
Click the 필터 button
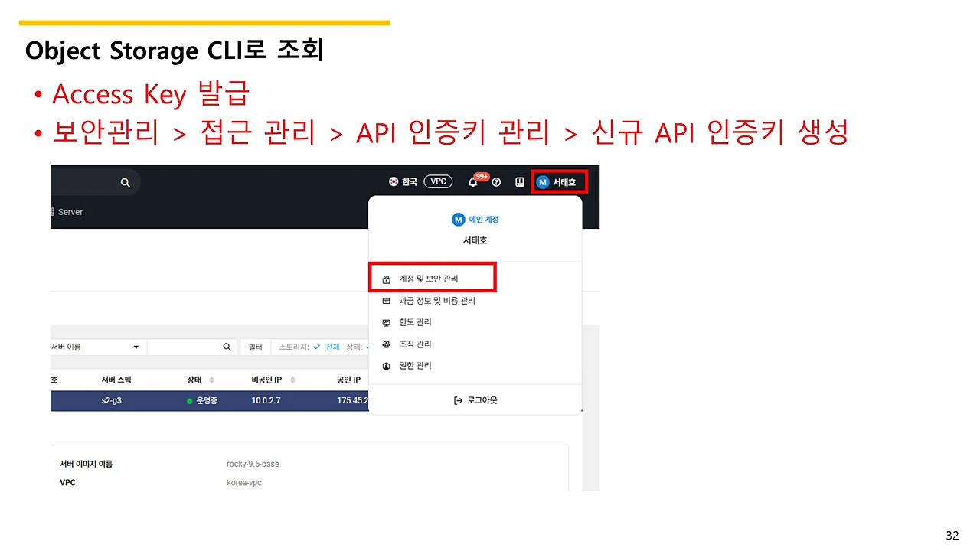pos(255,346)
